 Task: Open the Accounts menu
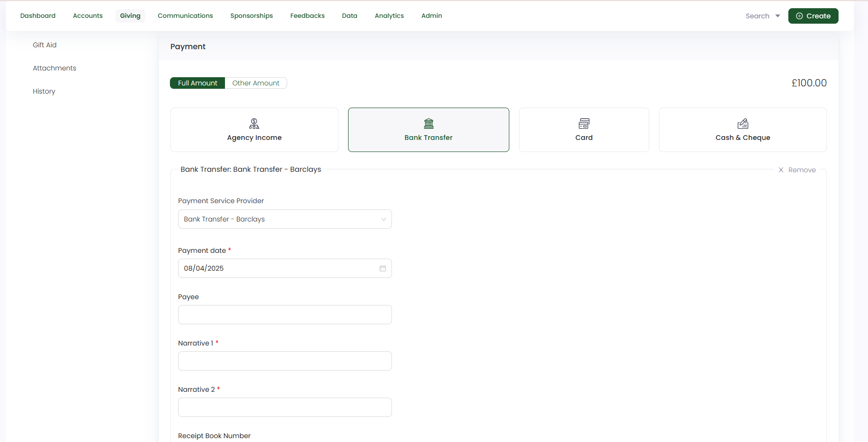(x=88, y=16)
